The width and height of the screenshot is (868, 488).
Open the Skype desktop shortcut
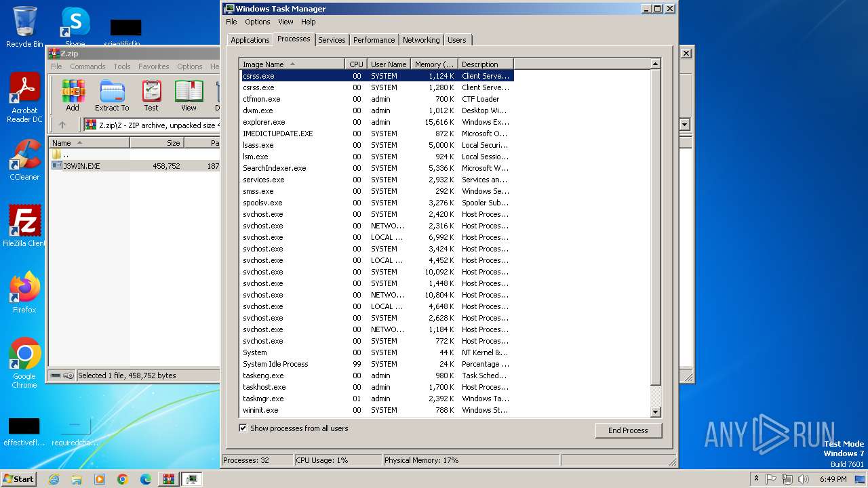[75, 27]
